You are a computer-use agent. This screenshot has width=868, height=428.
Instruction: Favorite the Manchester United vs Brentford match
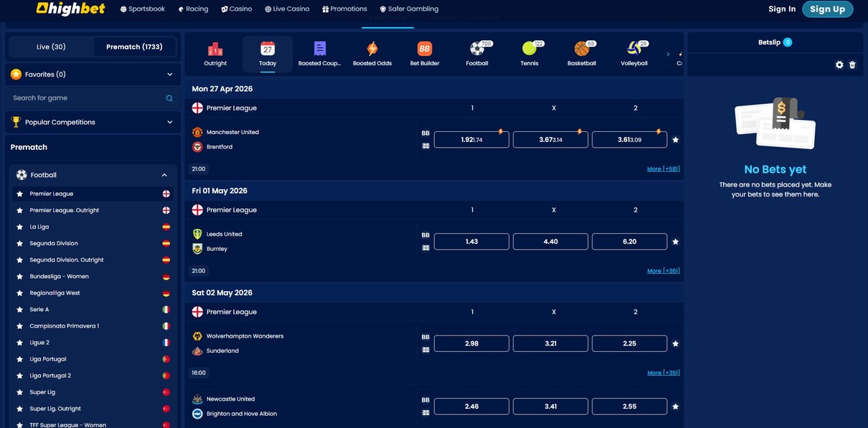pos(675,140)
